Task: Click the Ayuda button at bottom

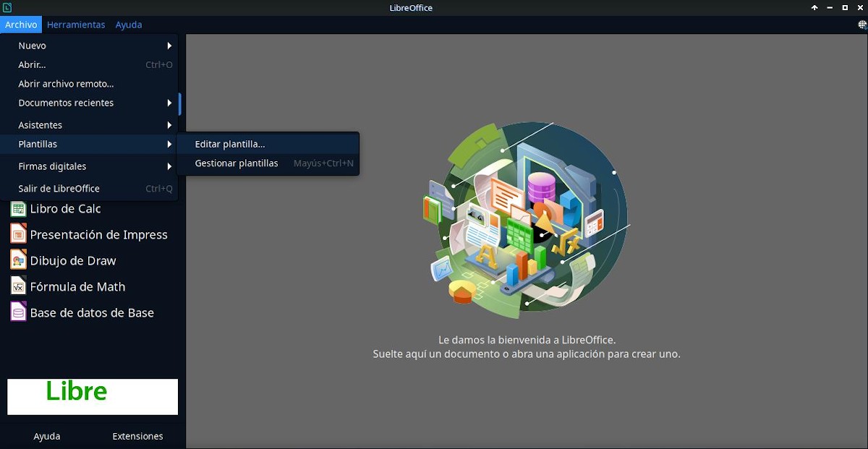Action: pos(47,436)
